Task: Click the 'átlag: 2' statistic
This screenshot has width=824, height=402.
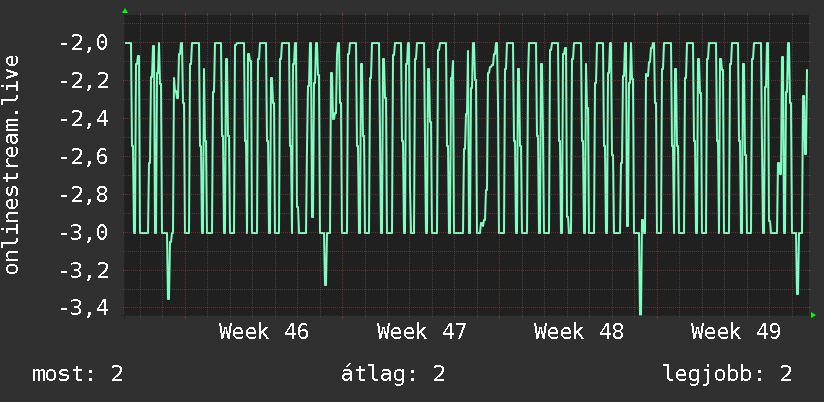Action: point(393,374)
